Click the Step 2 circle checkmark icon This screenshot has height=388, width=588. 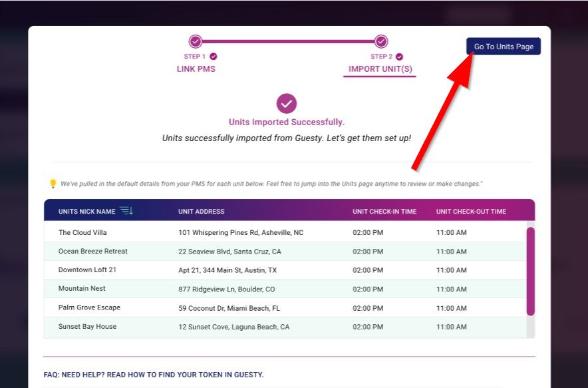coord(381,41)
